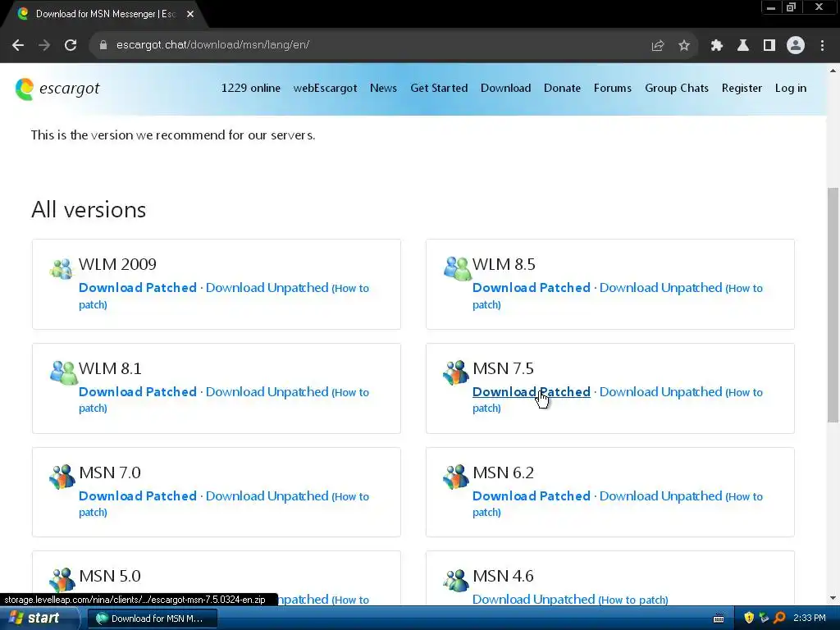The width and height of the screenshot is (840, 630).
Task: Open Get Started navigation item
Action: tap(440, 89)
